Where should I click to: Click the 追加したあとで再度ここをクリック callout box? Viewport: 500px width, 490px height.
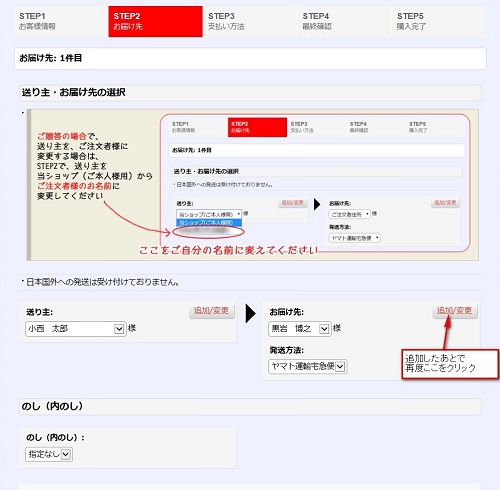[x=450, y=364]
